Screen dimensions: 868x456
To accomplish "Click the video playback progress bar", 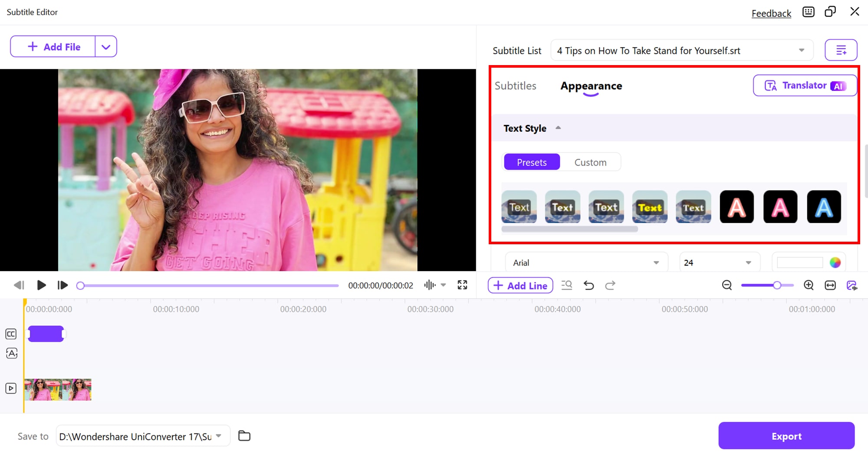I will click(207, 285).
